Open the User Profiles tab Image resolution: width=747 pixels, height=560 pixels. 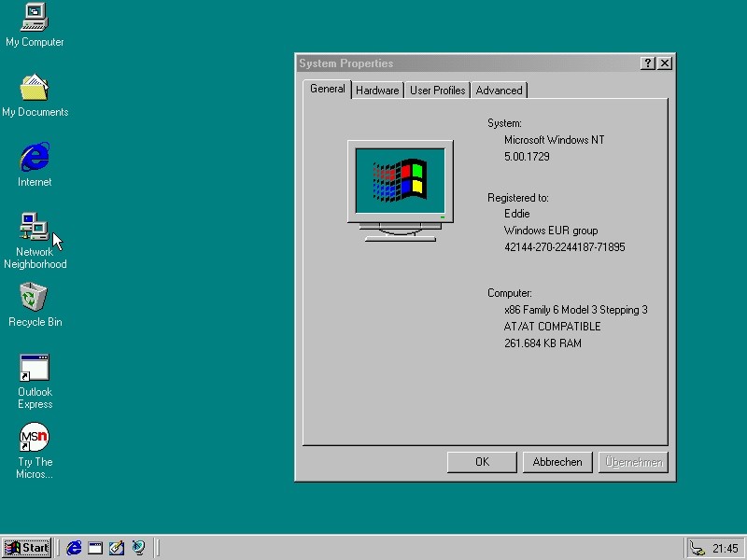pos(437,90)
